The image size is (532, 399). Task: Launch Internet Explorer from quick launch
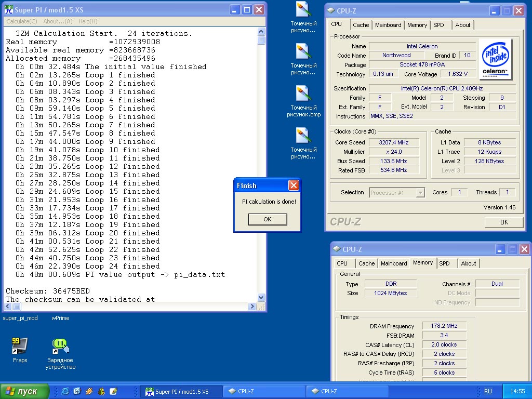point(65,391)
